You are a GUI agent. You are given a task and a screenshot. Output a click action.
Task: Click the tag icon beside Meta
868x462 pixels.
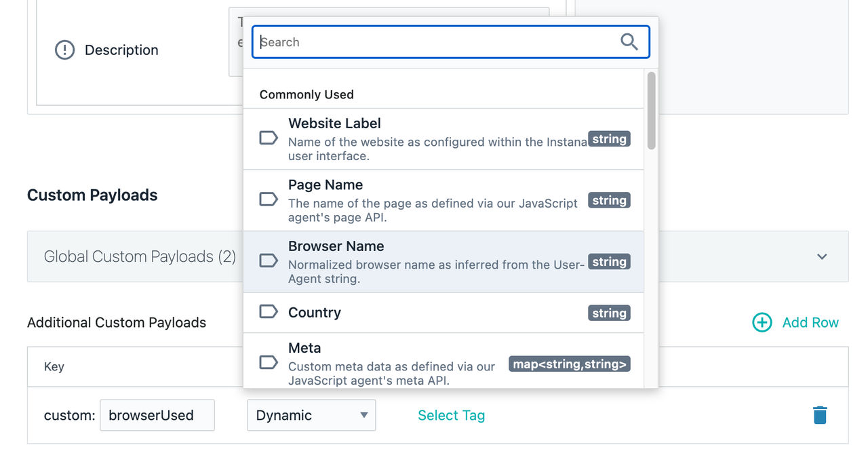coord(269,362)
